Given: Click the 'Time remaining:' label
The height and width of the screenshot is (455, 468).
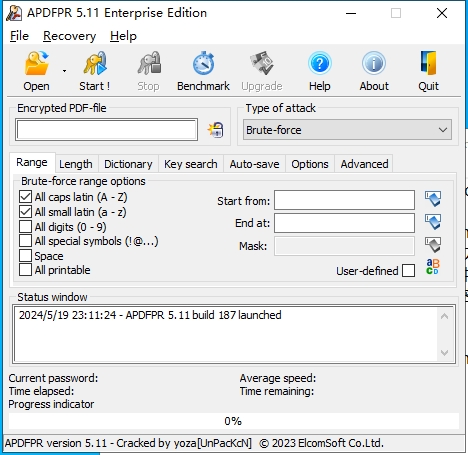Looking at the screenshot, I should pos(277,391).
